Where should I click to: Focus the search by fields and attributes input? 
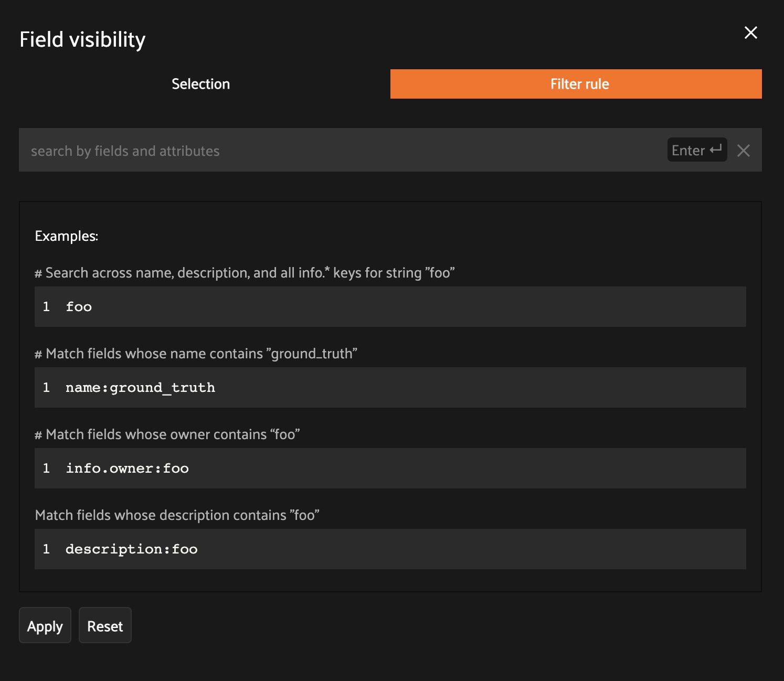341,151
